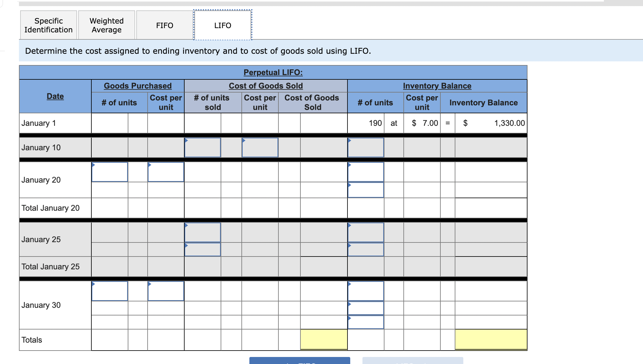Click Total January 20 inventory balance cell
The image size is (643, 364).
[491, 208]
